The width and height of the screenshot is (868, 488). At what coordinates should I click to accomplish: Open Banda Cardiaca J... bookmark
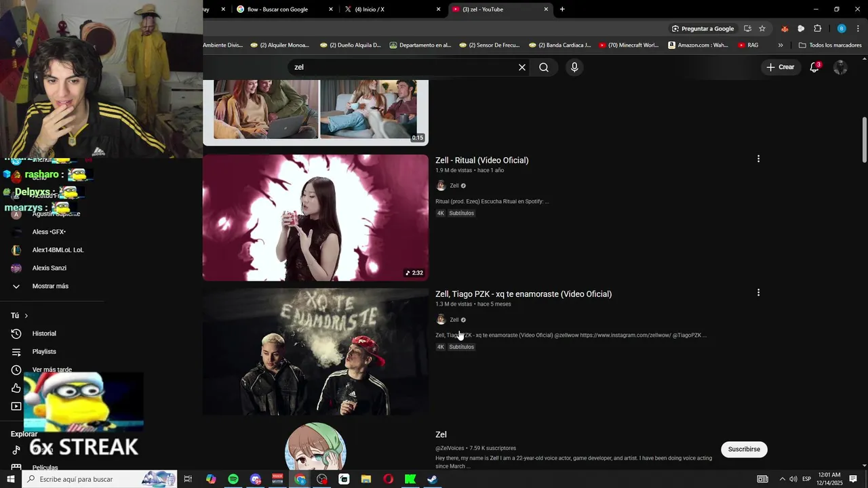click(559, 45)
